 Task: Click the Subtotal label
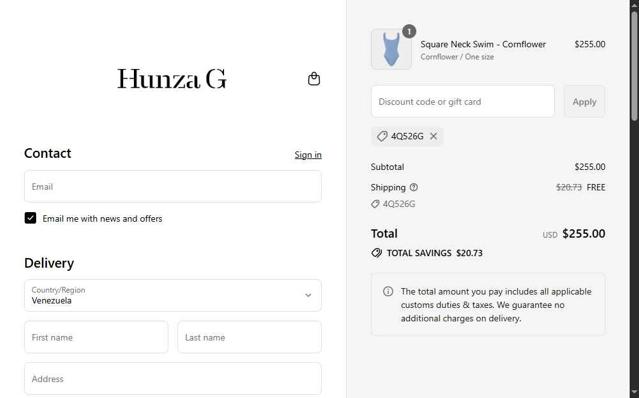388,167
